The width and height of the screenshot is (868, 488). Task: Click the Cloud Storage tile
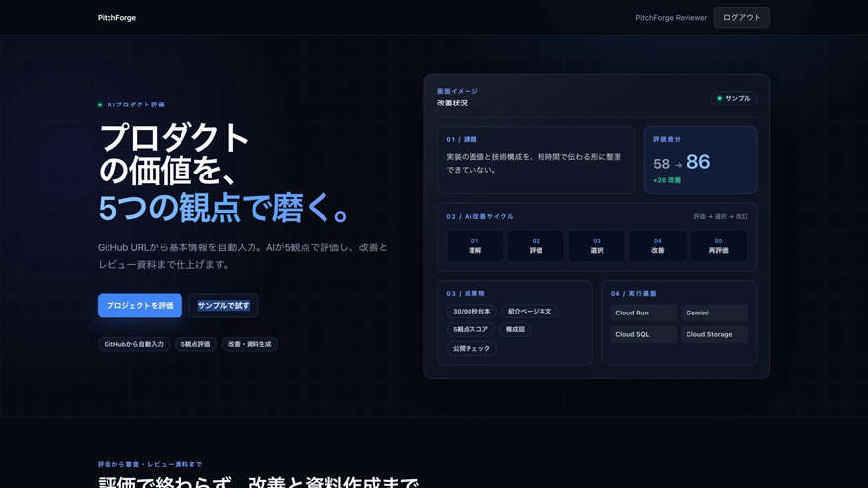[714, 335]
